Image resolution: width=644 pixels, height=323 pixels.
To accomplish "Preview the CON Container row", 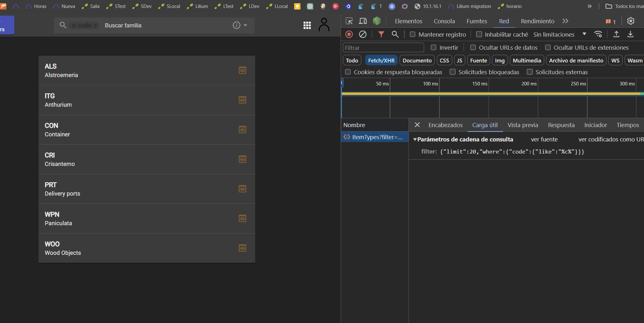I will coord(242,130).
